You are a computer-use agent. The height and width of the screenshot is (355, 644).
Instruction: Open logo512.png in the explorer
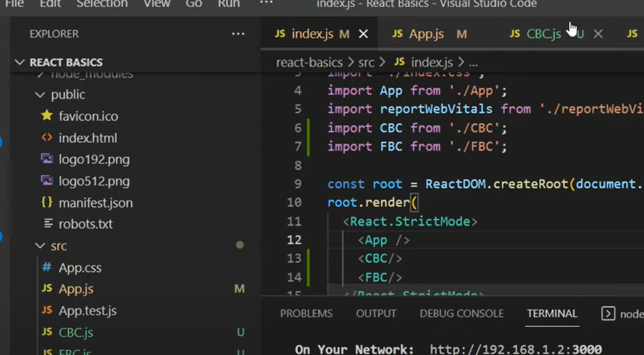(x=94, y=181)
